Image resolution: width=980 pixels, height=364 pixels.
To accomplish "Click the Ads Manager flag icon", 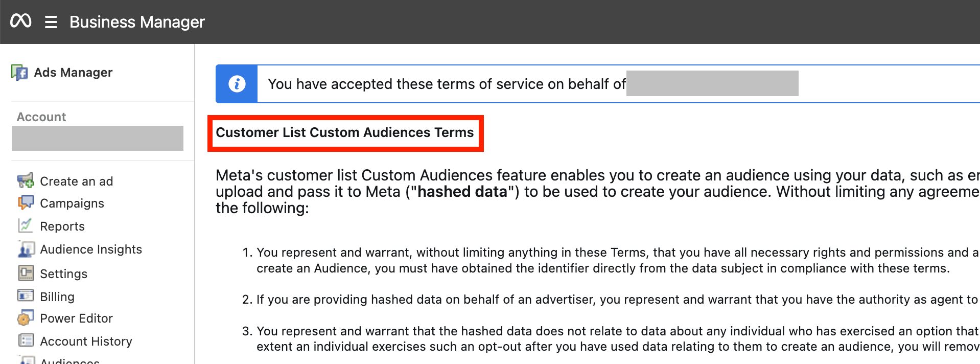I will point(19,73).
